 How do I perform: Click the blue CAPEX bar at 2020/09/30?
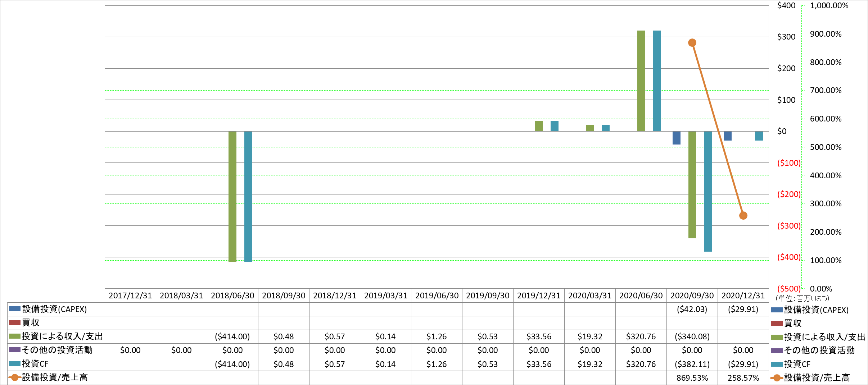click(x=677, y=138)
